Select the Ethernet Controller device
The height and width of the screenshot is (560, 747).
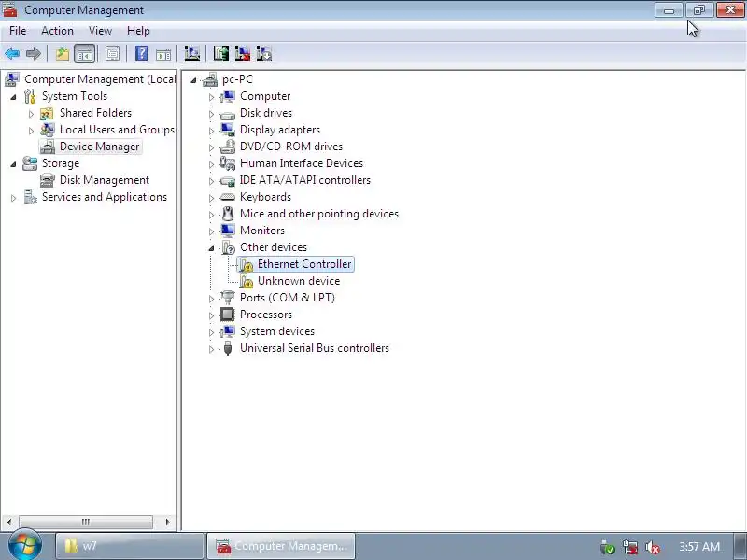(304, 264)
